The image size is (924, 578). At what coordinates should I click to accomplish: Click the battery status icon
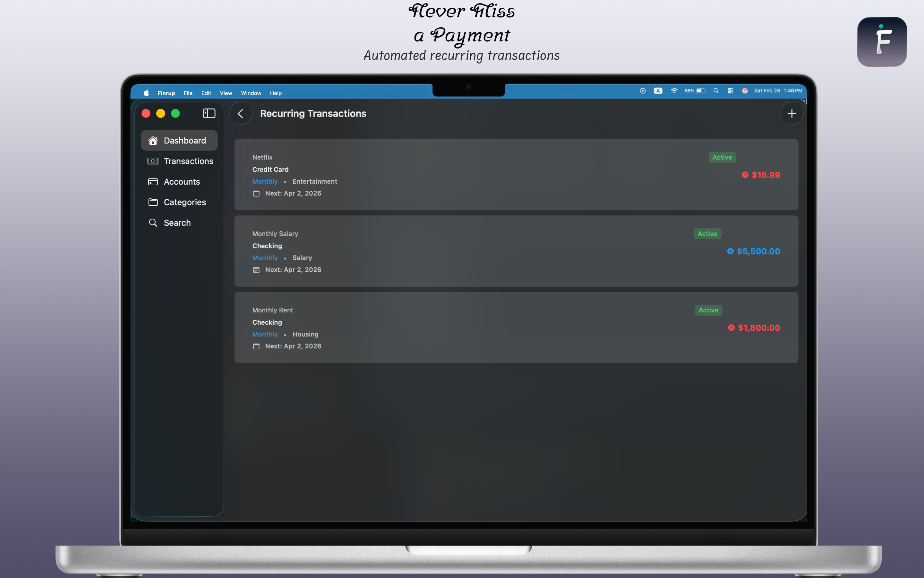coord(701,91)
